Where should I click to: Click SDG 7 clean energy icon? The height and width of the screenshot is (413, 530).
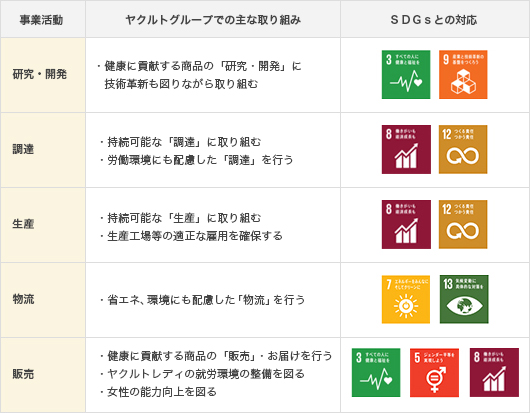406,299
